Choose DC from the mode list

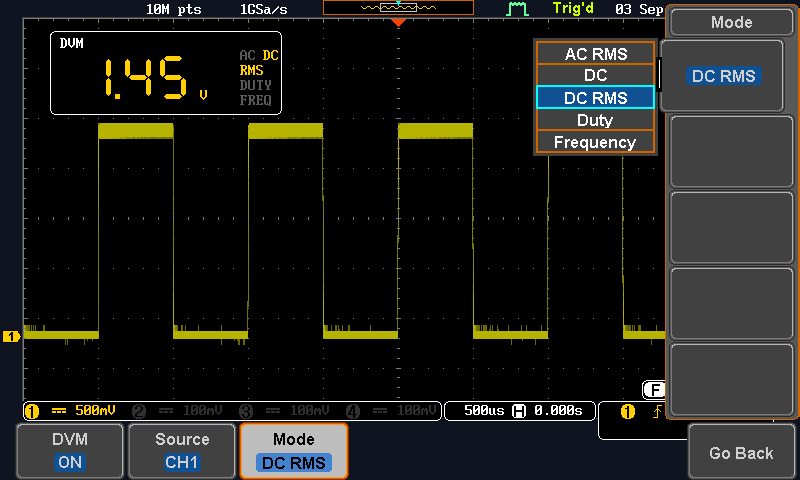click(596, 76)
